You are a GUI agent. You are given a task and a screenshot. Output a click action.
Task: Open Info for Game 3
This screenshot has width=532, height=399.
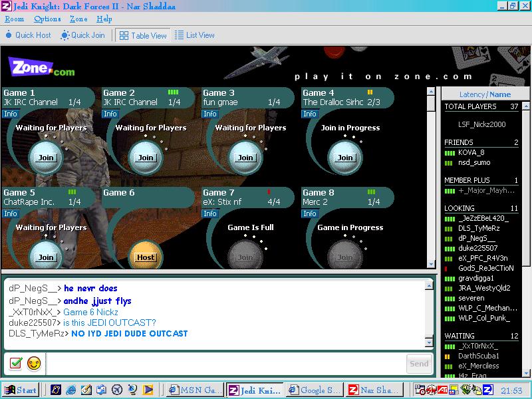click(x=209, y=114)
